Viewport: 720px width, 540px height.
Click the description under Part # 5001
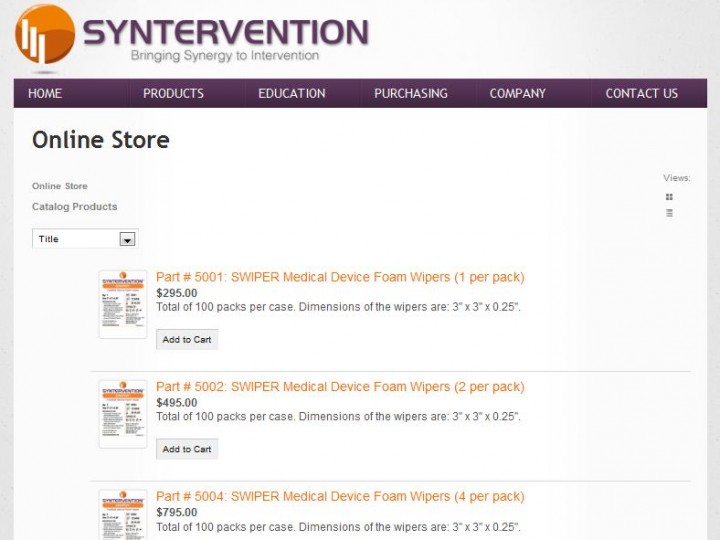click(x=338, y=307)
